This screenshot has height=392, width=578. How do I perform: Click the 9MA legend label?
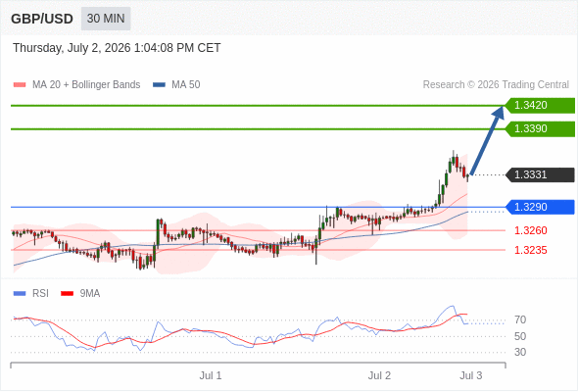[90, 294]
